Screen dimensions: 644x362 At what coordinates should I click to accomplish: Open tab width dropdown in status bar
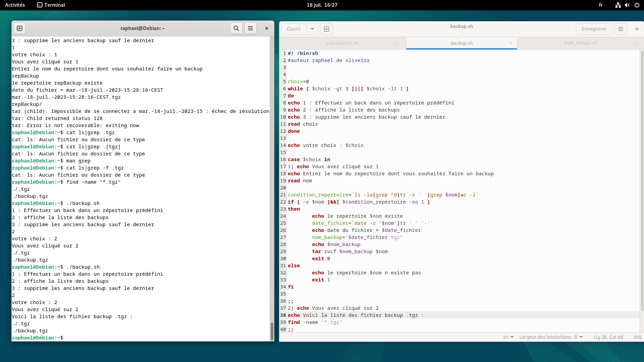pos(551,337)
